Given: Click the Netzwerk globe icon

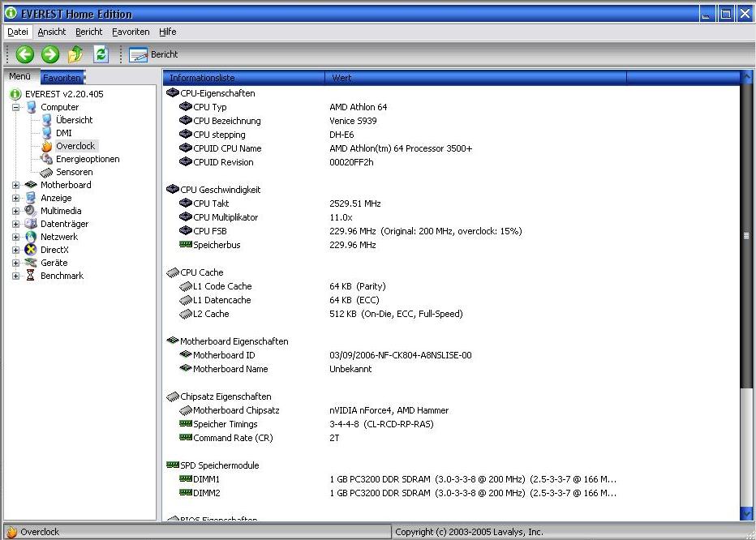Looking at the screenshot, I should click(x=31, y=237).
